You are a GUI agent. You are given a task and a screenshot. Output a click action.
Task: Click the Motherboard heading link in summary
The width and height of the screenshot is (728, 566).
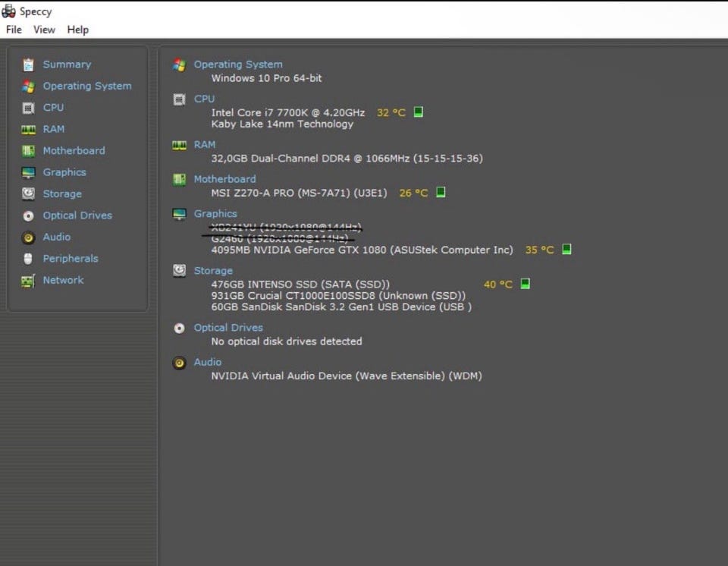point(224,179)
